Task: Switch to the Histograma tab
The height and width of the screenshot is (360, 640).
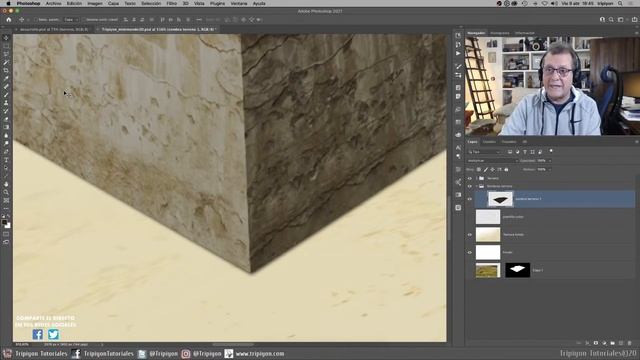Action: (500, 33)
